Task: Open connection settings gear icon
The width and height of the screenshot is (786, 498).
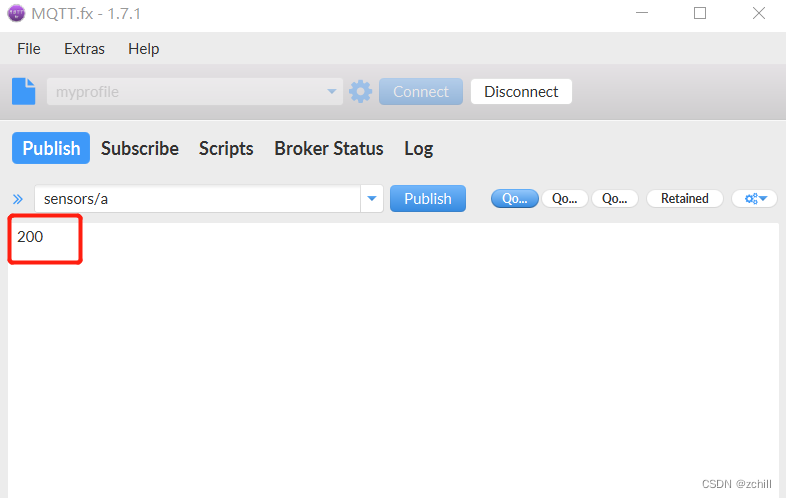Action: [x=360, y=91]
